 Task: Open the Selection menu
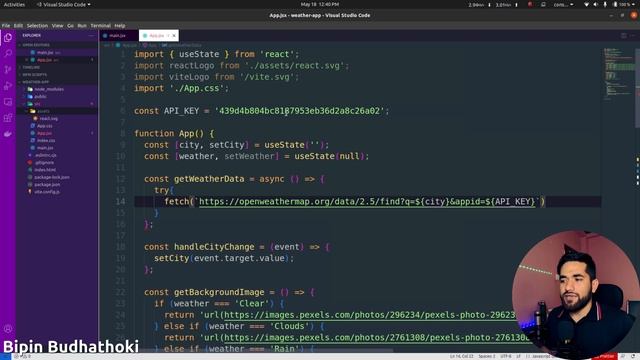tap(37, 25)
